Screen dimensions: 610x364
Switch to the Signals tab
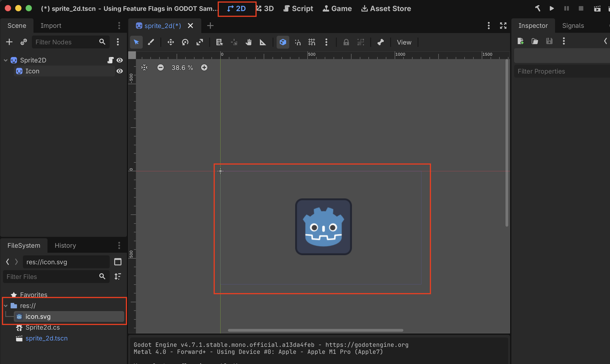click(x=573, y=26)
